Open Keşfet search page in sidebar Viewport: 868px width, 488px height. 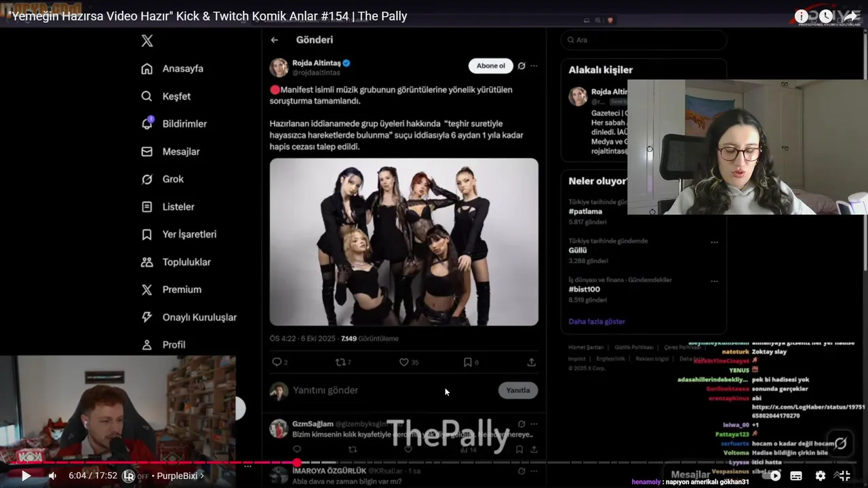pos(165,96)
